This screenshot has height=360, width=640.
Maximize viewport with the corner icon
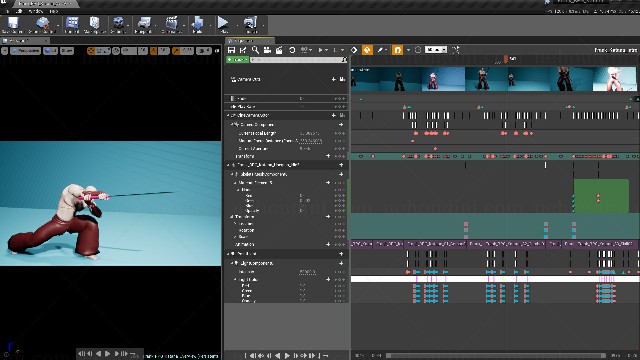(217, 51)
